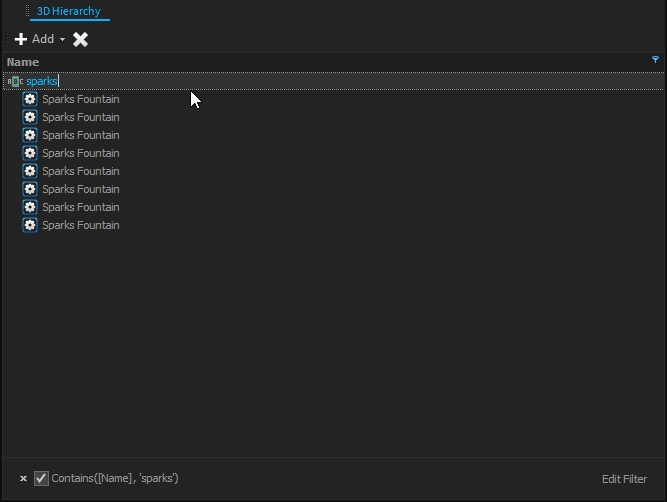The width and height of the screenshot is (667, 502).
Task: Open the Add dropdown arrow
Action: [62, 40]
